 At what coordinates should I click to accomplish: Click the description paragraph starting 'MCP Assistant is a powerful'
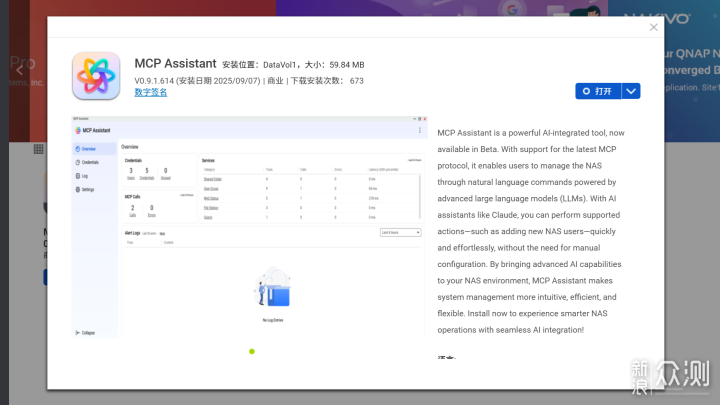[531, 231]
